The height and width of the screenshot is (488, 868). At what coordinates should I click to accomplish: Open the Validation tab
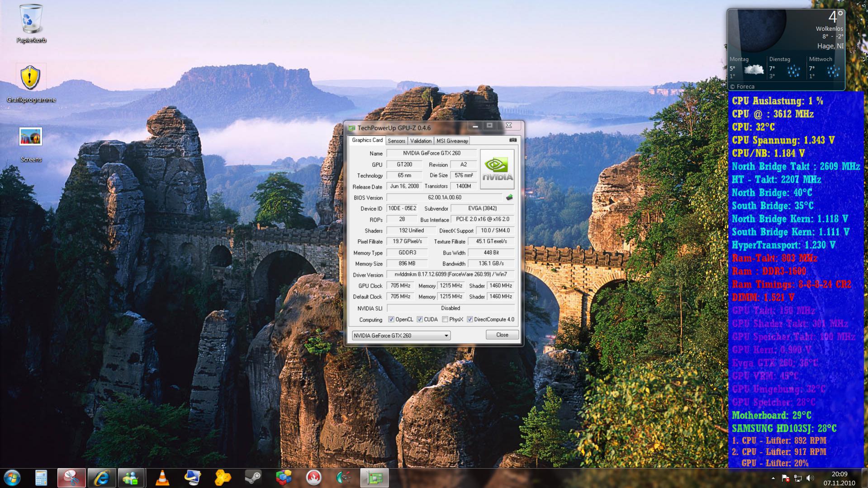click(x=421, y=141)
